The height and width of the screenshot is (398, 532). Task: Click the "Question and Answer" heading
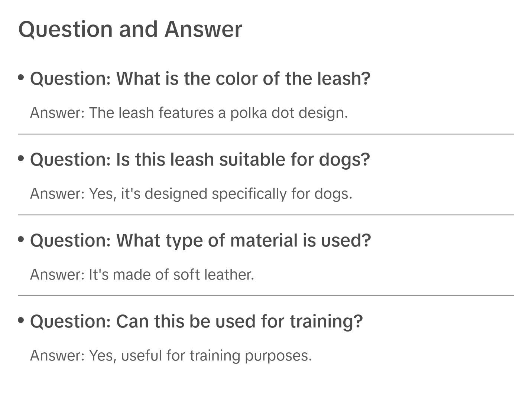coord(130,29)
